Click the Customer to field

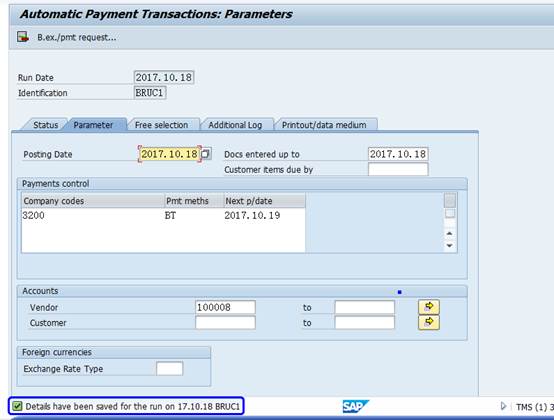click(365, 323)
